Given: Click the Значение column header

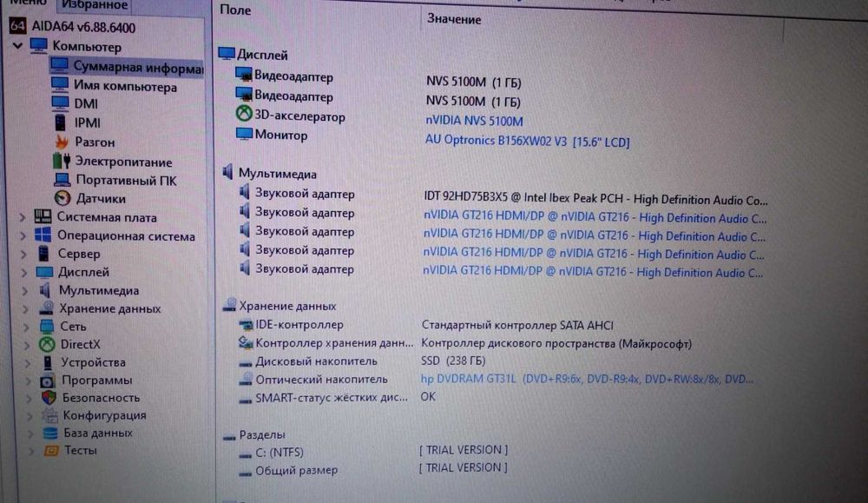Looking at the screenshot, I should [454, 19].
